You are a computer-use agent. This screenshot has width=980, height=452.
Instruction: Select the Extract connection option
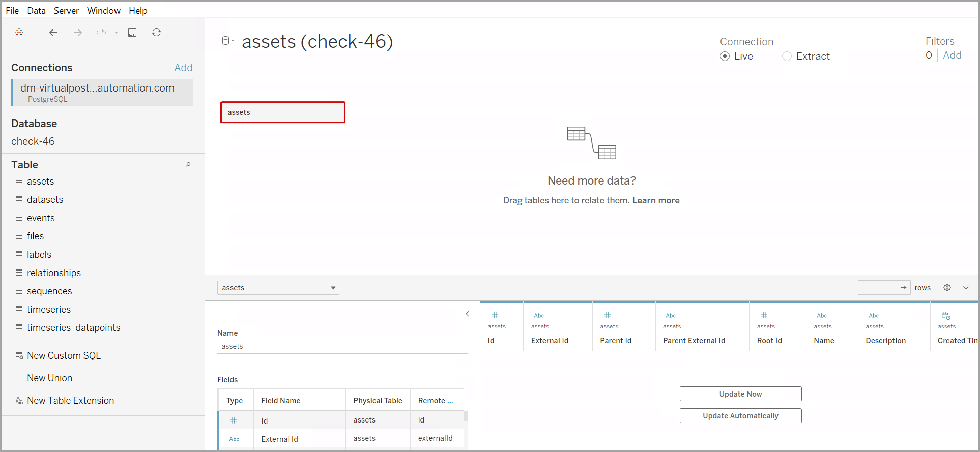(x=787, y=56)
